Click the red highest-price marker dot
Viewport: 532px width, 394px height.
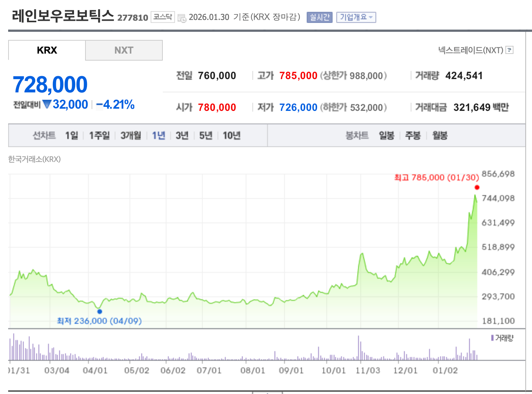477,187
